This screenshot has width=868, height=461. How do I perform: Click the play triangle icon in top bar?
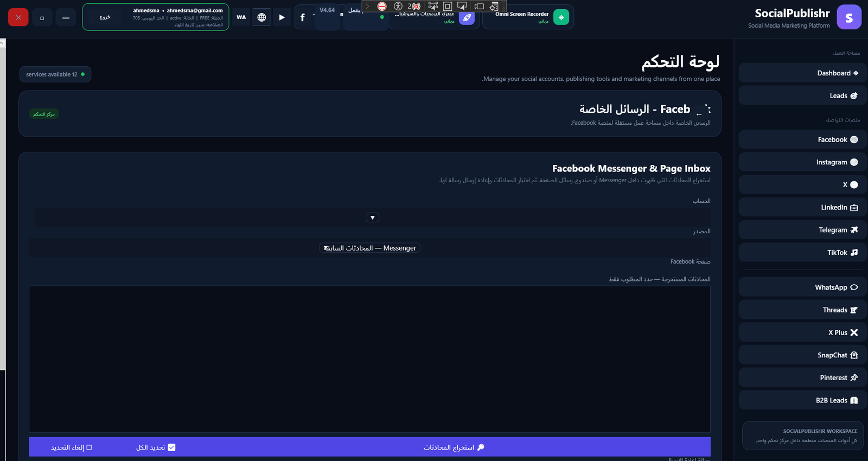click(x=282, y=17)
